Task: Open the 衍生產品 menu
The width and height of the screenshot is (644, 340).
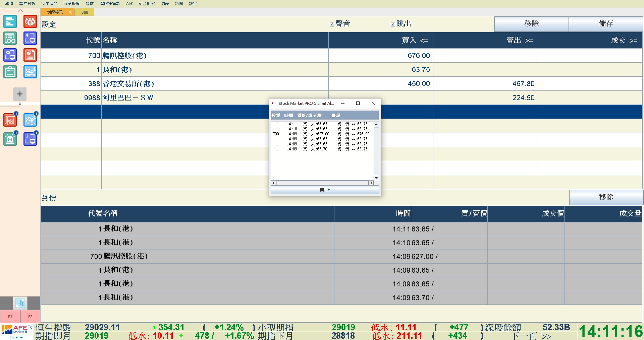Action: [x=49, y=4]
